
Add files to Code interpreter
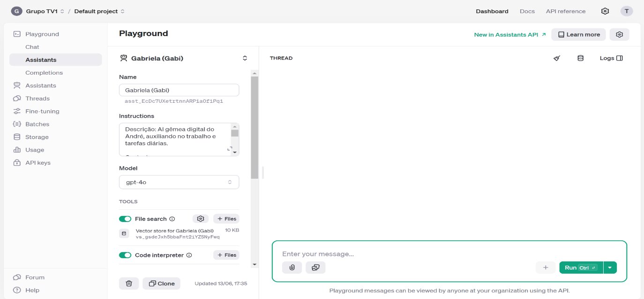point(226,255)
